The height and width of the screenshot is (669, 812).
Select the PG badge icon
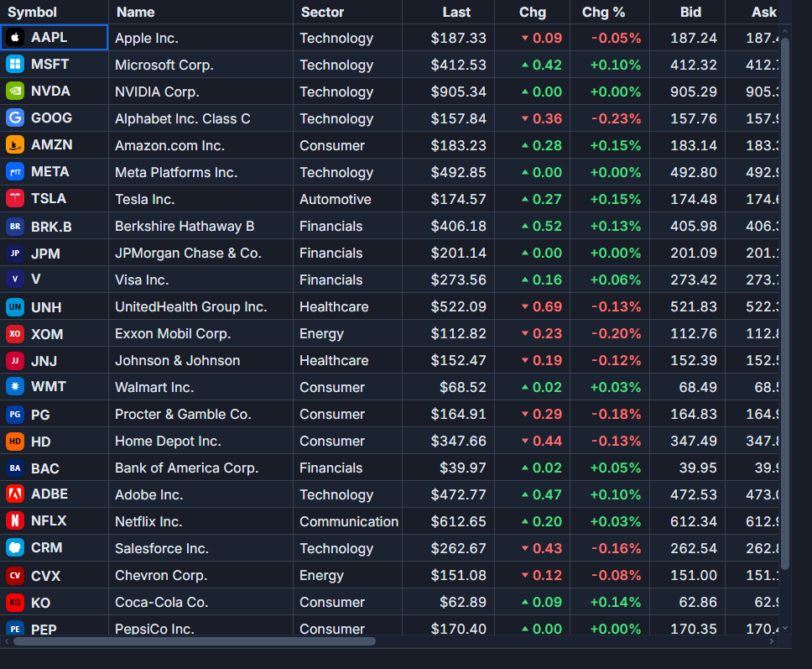pyautogui.click(x=15, y=415)
